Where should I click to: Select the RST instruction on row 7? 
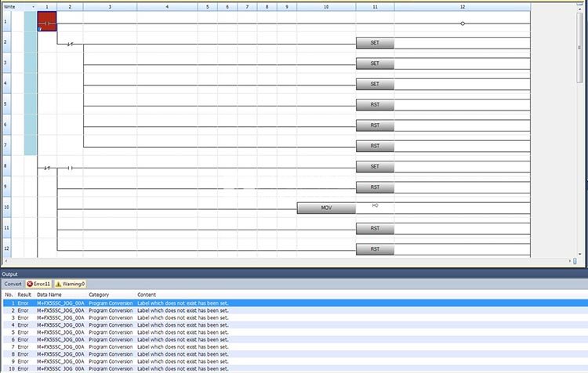tap(375, 146)
